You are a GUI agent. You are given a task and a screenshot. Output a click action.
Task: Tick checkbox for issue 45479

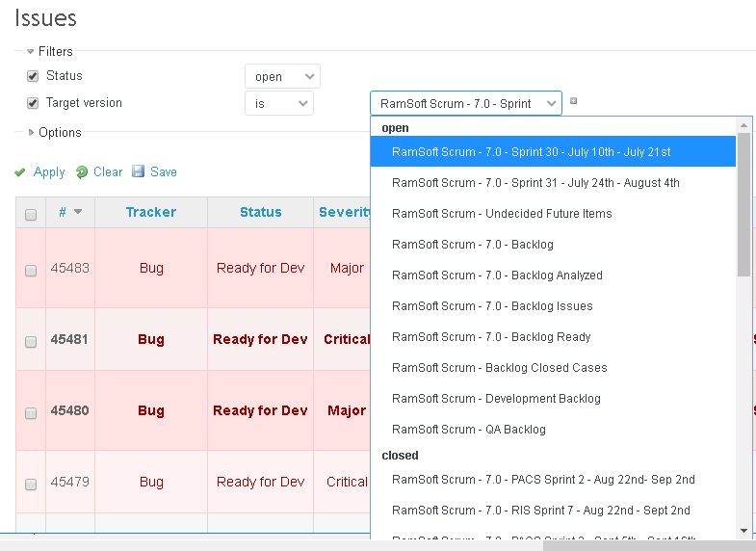(31, 484)
